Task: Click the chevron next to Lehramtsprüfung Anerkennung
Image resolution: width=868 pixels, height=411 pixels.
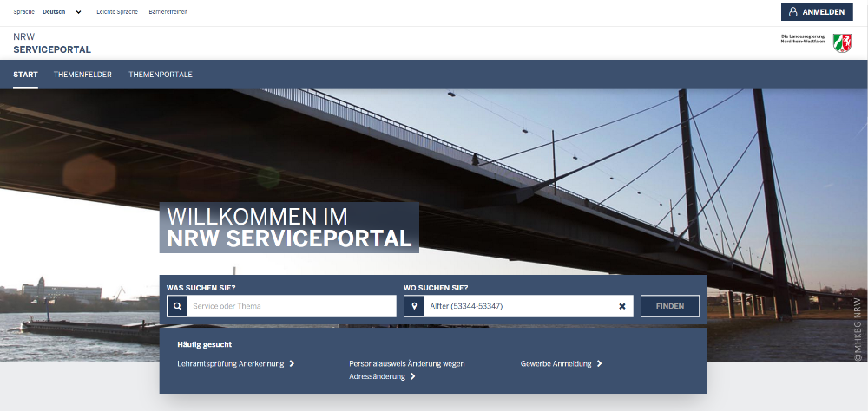Action: click(292, 364)
